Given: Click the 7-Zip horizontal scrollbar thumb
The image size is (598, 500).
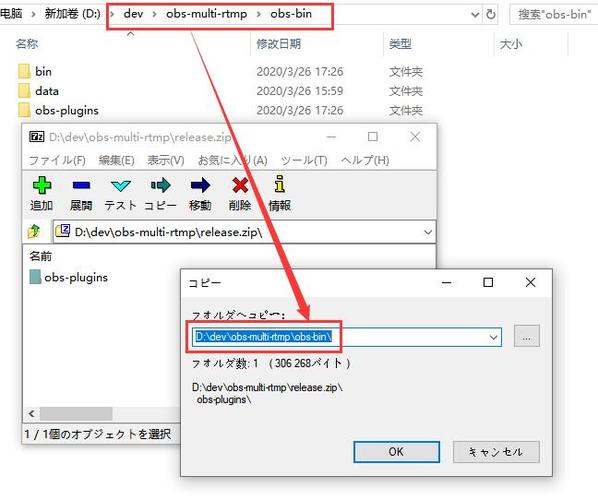Looking at the screenshot, I should pyautogui.click(x=76, y=413).
